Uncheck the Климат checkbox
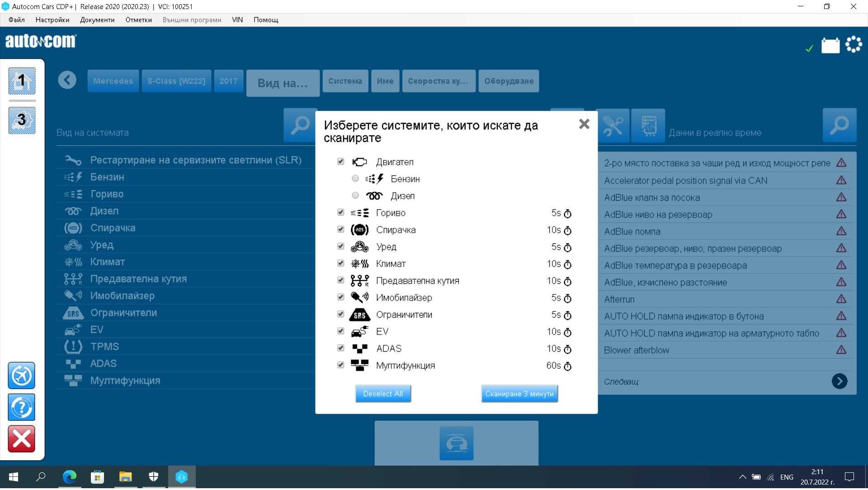The width and height of the screenshot is (868, 490). 341,264
